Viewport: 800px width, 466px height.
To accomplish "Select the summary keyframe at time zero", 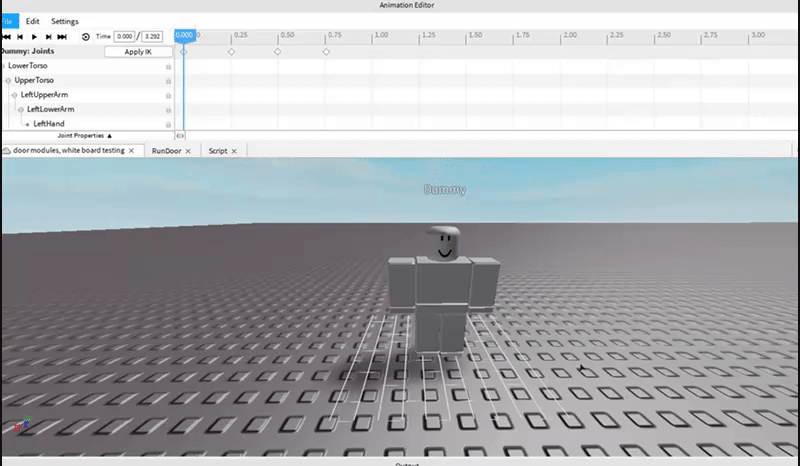I will (184, 52).
